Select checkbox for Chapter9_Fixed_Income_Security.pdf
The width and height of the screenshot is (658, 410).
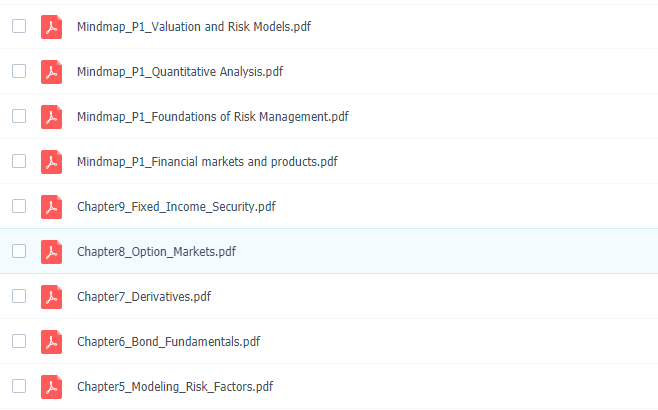pyautogui.click(x=19, y=206)
